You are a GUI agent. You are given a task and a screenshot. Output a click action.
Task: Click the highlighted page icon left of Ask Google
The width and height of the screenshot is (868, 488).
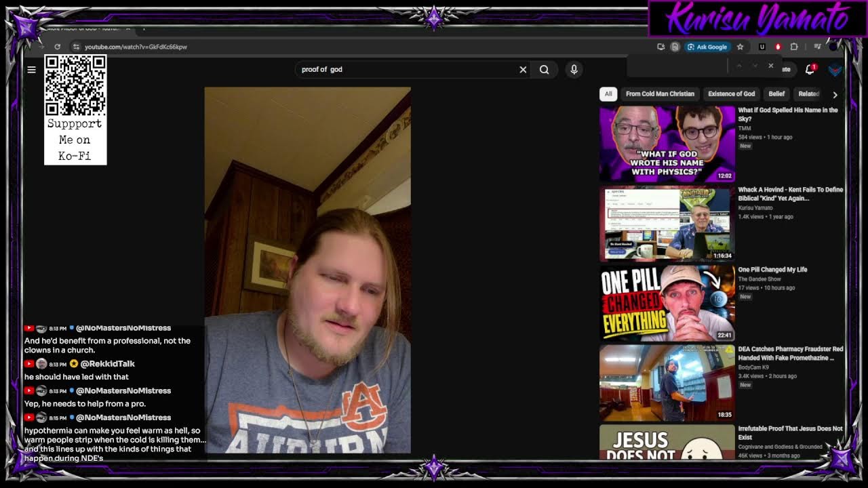(x=675, y=47)
